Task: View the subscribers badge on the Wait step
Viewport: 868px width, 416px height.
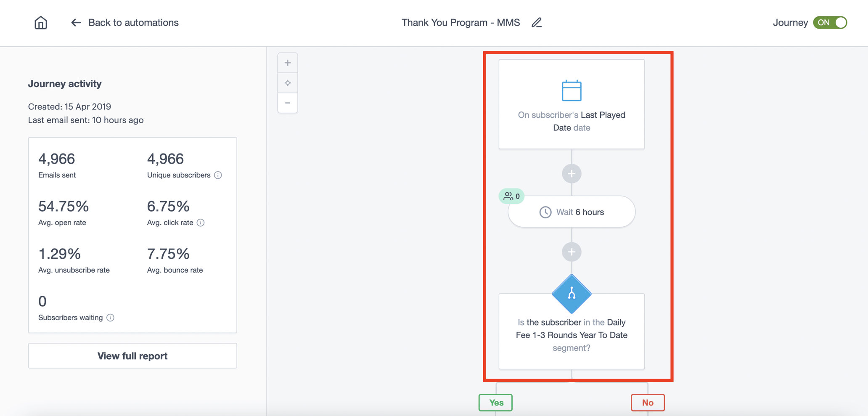Action: click(x=511, y=196)
